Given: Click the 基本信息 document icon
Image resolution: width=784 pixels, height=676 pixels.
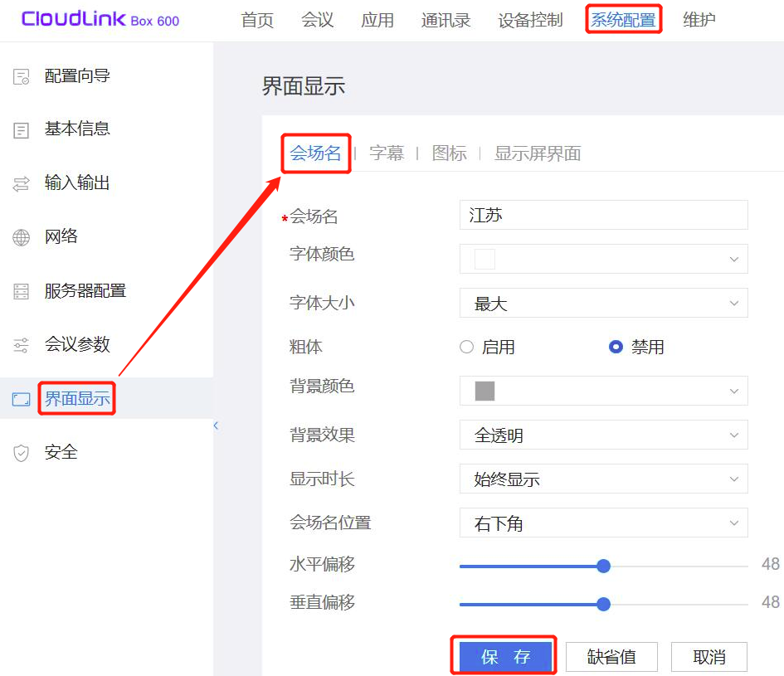Looking at the screenshot, I should coord(21,130).
